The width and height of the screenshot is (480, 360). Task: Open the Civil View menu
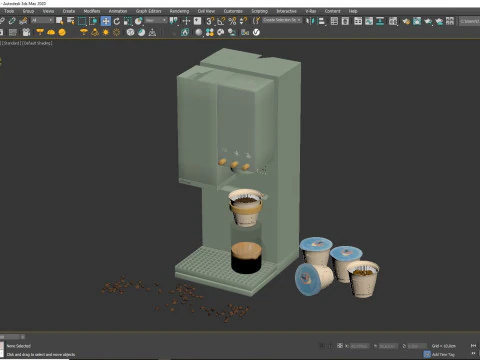pyautogui.click(x=206, y=11)
